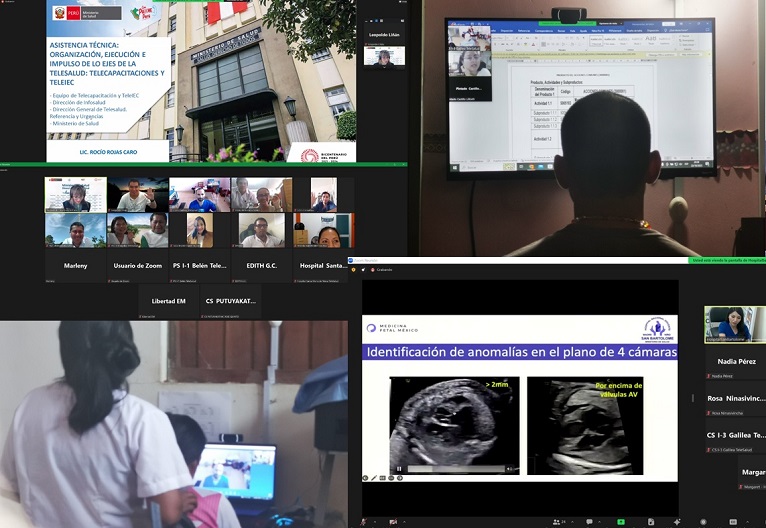766x528 pixels.
Task: Toggle the camera video icon in Zoom toolbar
Action: [393, 522]
